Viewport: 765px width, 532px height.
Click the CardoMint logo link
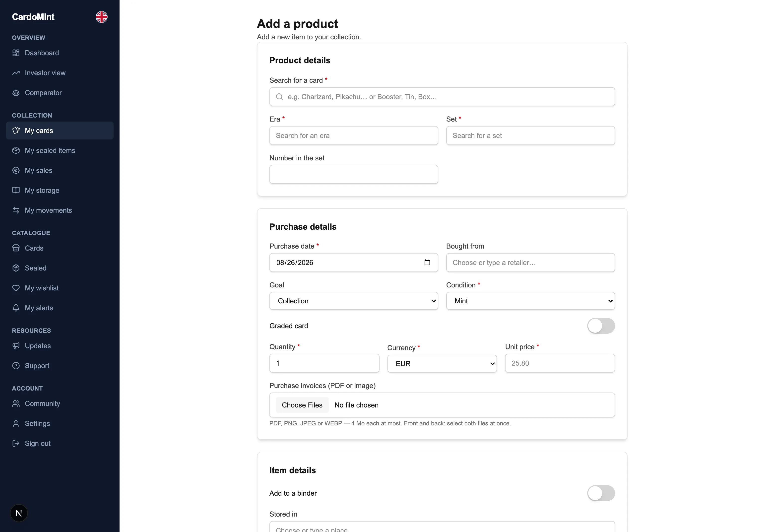(x=33, y=17)
